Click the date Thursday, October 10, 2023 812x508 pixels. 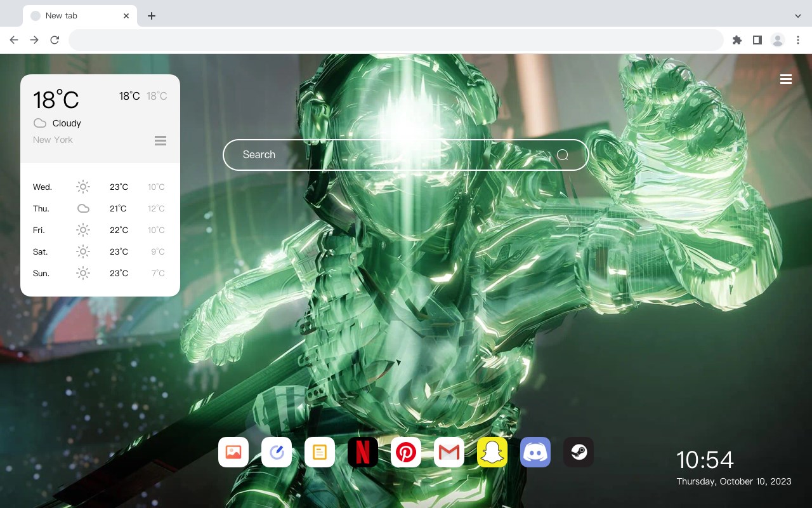(734, 481)
